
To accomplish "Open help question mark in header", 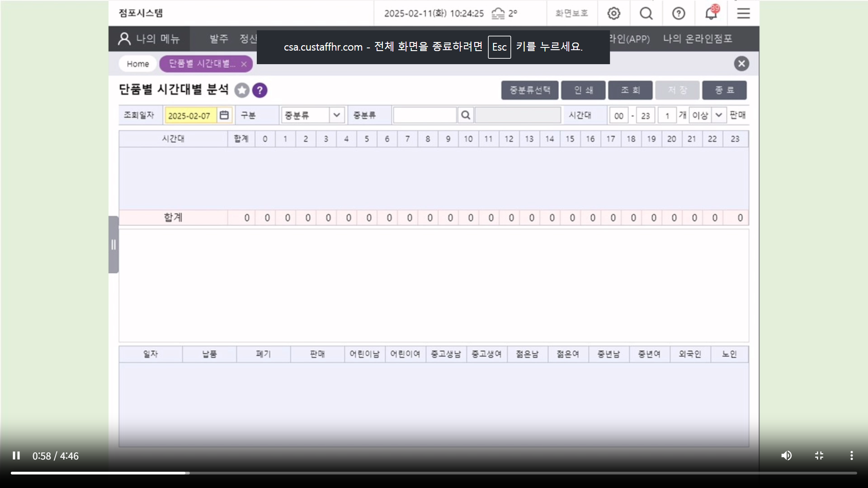I will [679, 14].
